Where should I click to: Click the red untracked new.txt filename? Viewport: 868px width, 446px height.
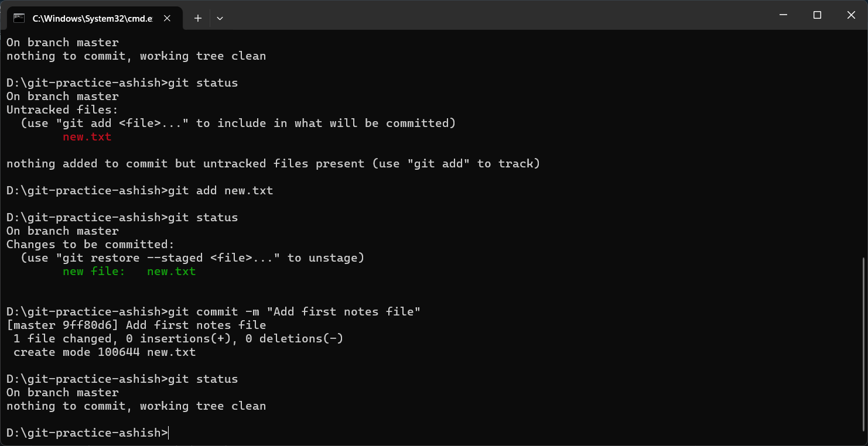(x=87, y=137)
